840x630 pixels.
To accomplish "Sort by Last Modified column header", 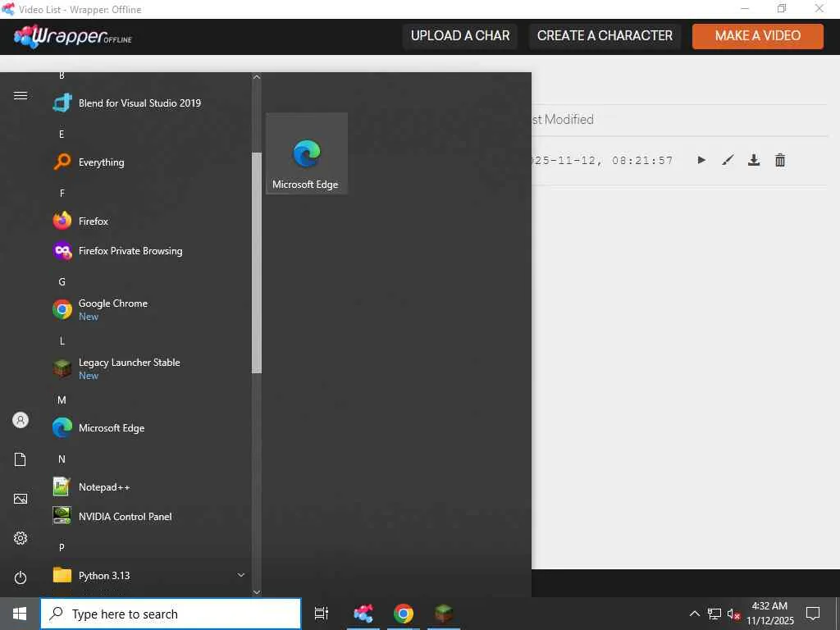I will tap(563, 120).
